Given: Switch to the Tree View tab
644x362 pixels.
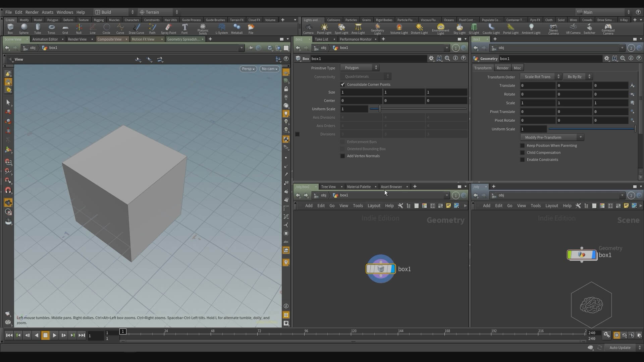Looking at the screenshot, I should [x=328, y=187].
